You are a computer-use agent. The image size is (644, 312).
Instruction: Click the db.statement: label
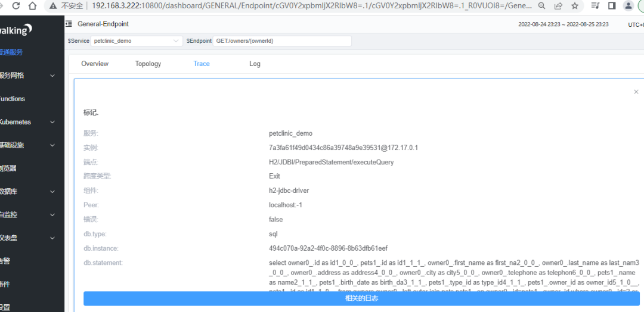103,263
